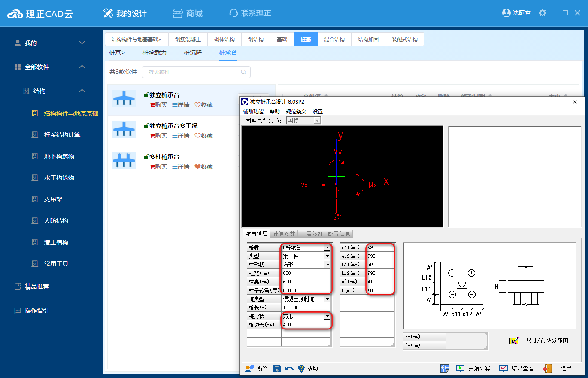
Task: Switch to the 配置信息 tab
Action: point(339,234)
